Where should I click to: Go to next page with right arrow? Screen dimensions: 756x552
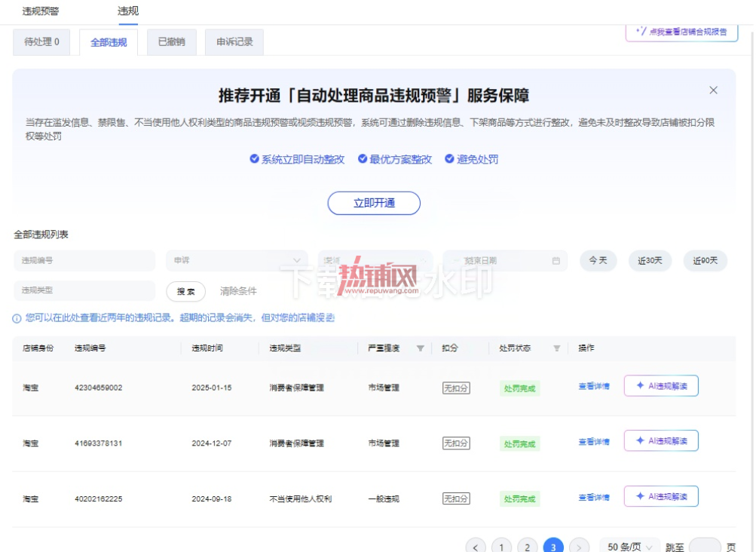point(579,547)
